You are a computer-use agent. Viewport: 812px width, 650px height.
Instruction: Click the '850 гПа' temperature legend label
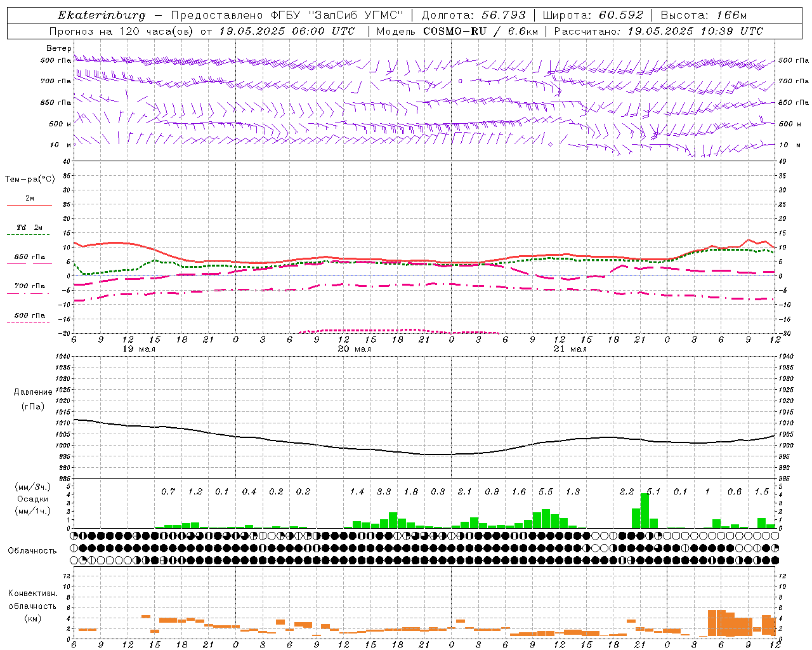[30, 256]
